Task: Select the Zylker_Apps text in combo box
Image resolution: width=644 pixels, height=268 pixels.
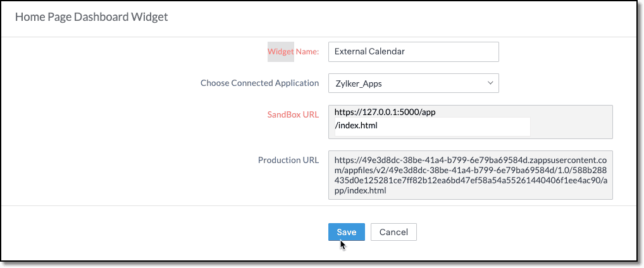Action: 358,83
